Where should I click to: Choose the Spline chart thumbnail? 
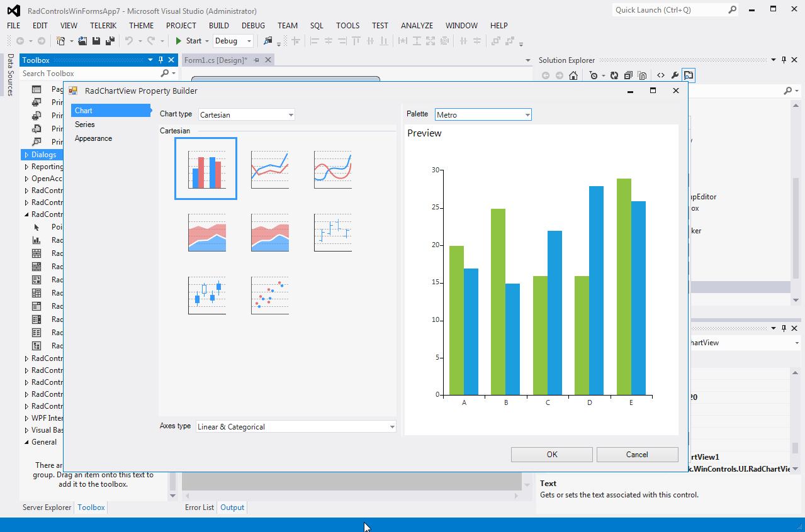point(333,169)
